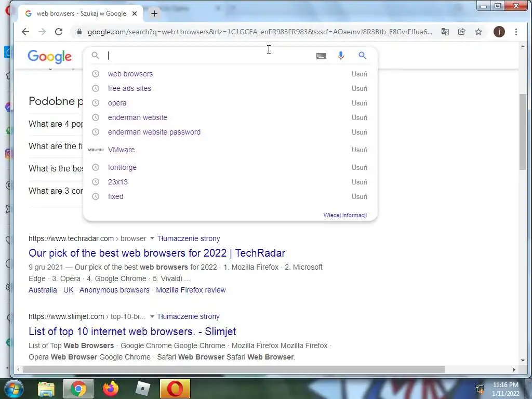Screen dimensions: 532x399
Task: Click the address bar URL
Action: (260, 32)
